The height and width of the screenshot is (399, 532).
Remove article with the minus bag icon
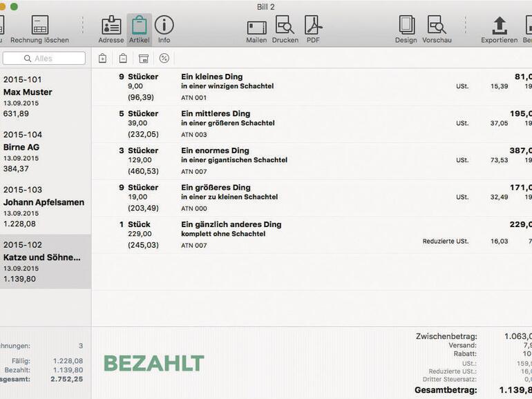[x=123, y=58]
